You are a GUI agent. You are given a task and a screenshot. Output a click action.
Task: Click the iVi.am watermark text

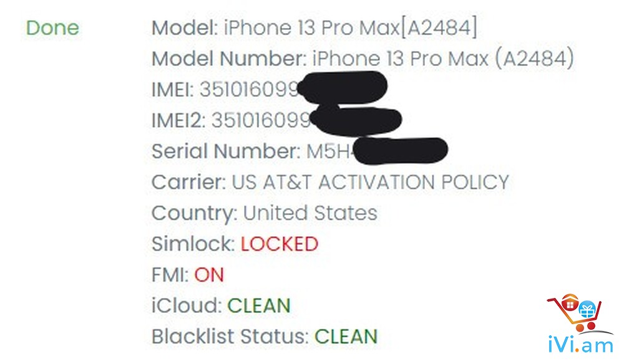(580, 343)
